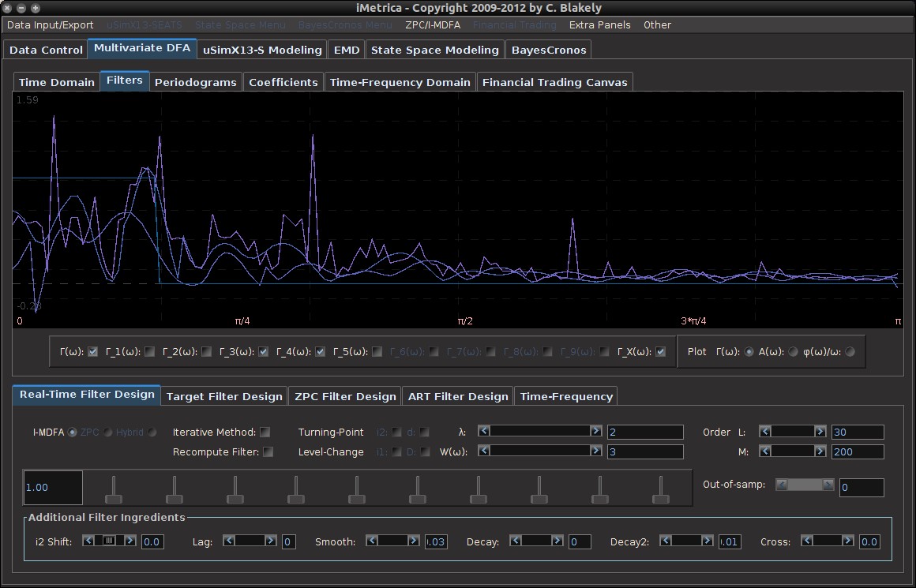Go to the Financial Trading Canvas tab
916x588 pixels.
click(554, 82)
